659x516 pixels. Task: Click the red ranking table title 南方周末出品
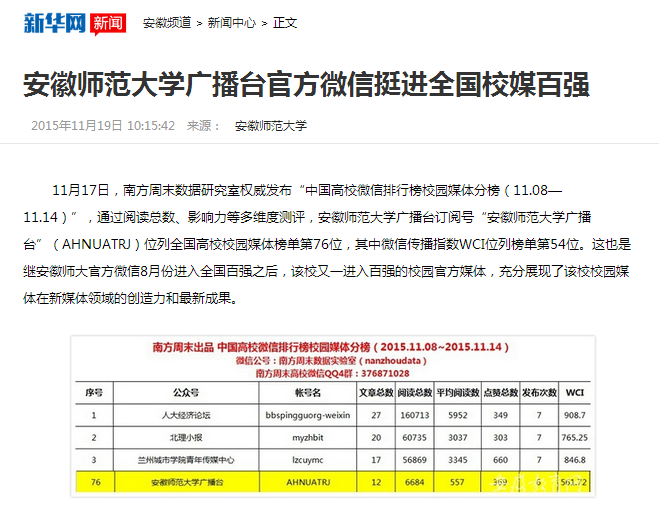click(332, 345)
